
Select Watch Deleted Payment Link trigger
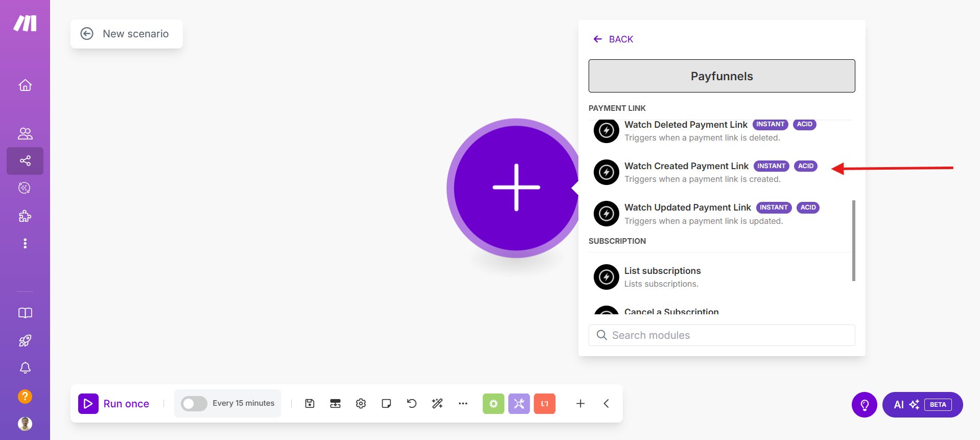click(x=721, y=131)
